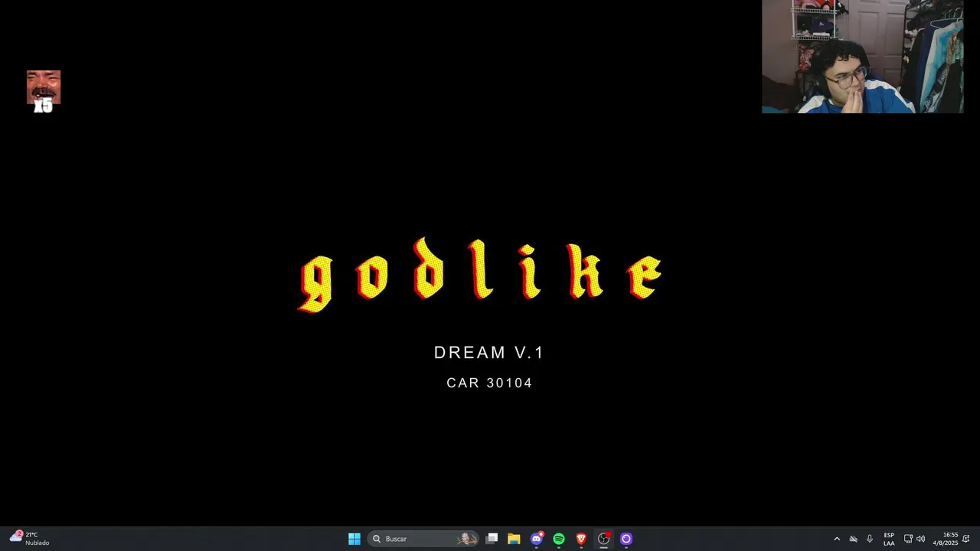Viewport: 980px width, 551px height.
Task: Open the weather widget showing 21°C Nublado
Action: coord(29,539)
